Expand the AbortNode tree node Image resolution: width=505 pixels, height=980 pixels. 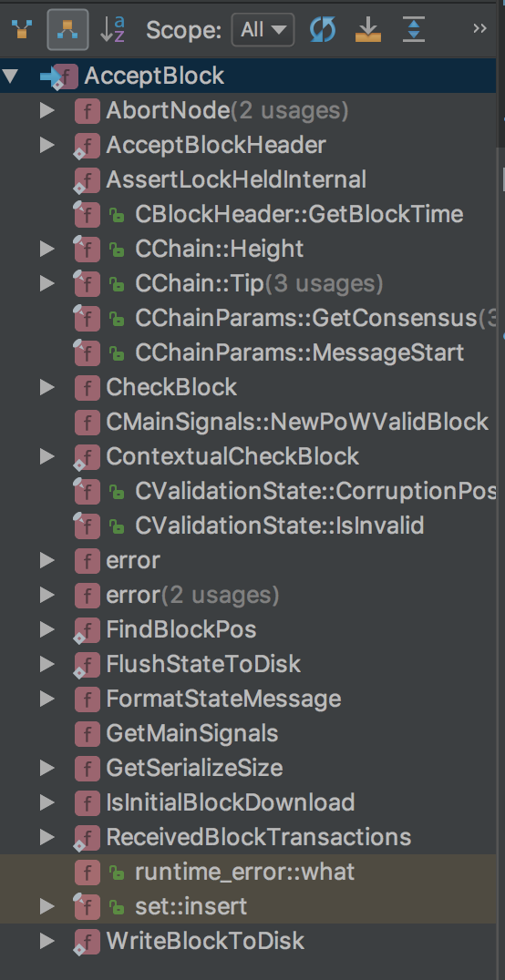point(46,111)
